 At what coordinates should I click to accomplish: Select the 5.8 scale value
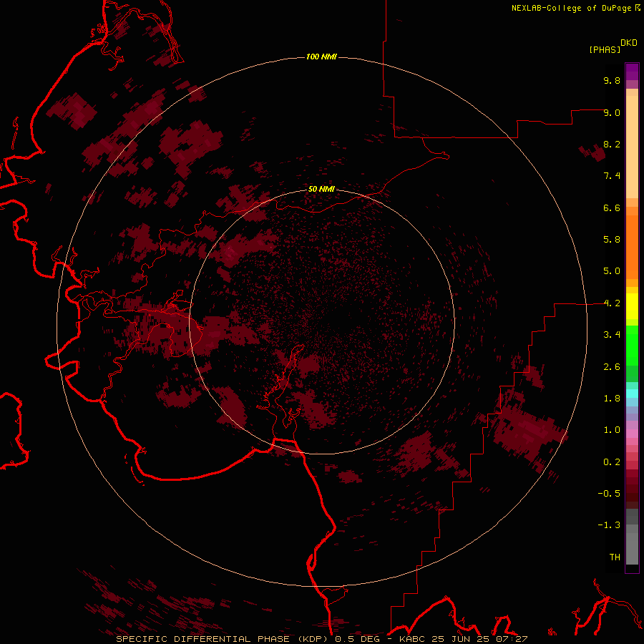tap(612, 240)
